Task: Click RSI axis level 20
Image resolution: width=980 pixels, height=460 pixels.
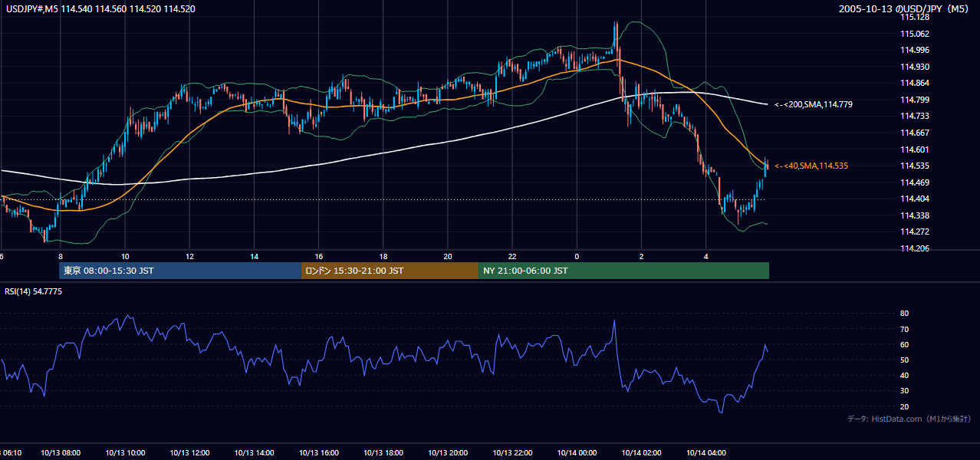Action: pyautogui.click(x=905, y=406)
